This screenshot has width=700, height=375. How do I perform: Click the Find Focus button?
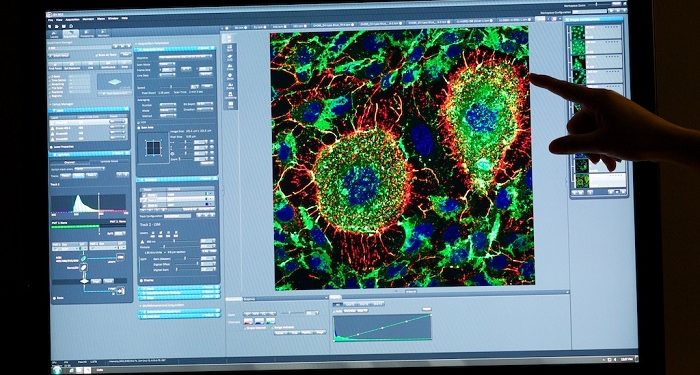(x=55, y=66)
